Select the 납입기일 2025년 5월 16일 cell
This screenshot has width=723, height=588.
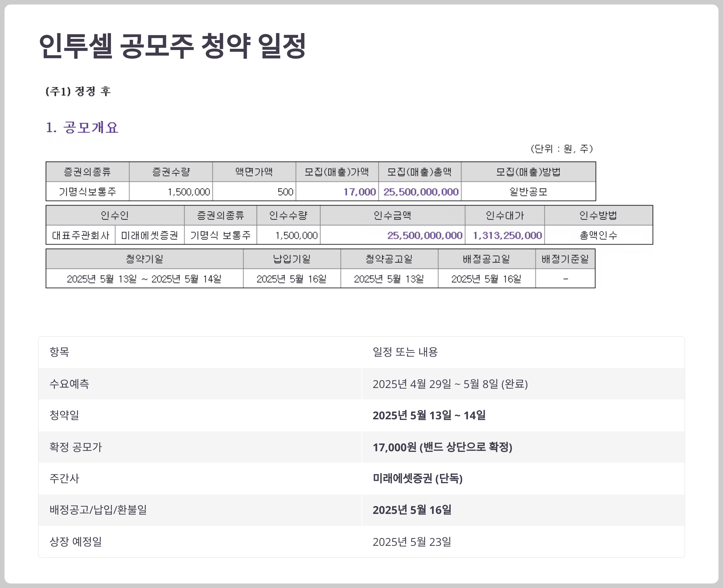291,279
